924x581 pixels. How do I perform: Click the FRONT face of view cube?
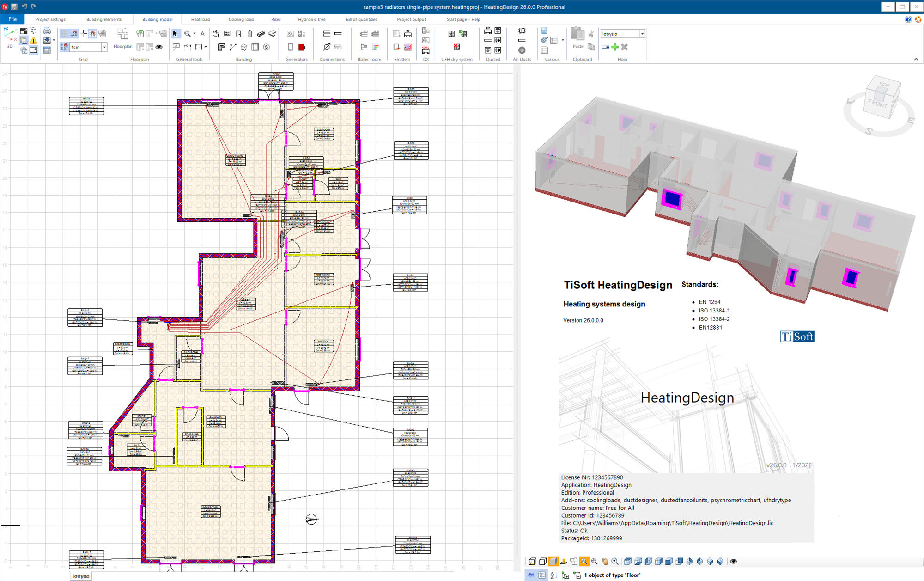click(x=878, y=104)
